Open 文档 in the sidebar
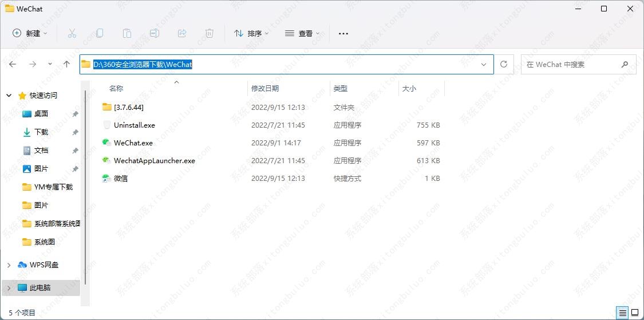The image size is (644, 320). click(41, 151)
